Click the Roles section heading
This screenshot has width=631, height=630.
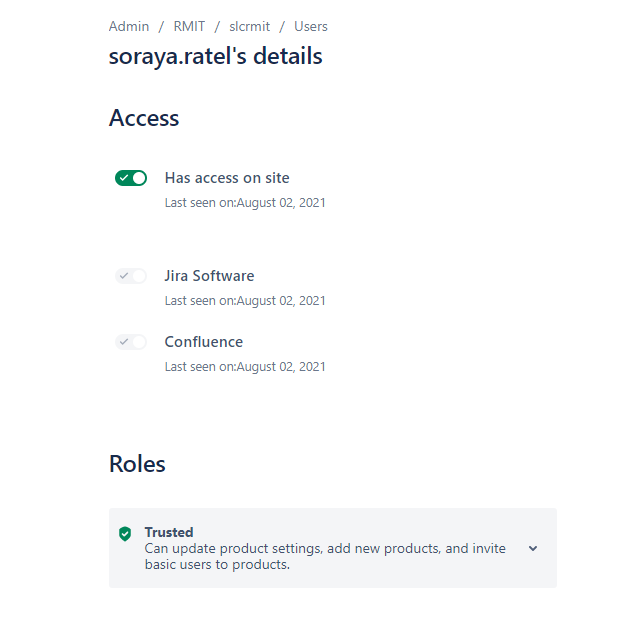[x=137, y=464]
